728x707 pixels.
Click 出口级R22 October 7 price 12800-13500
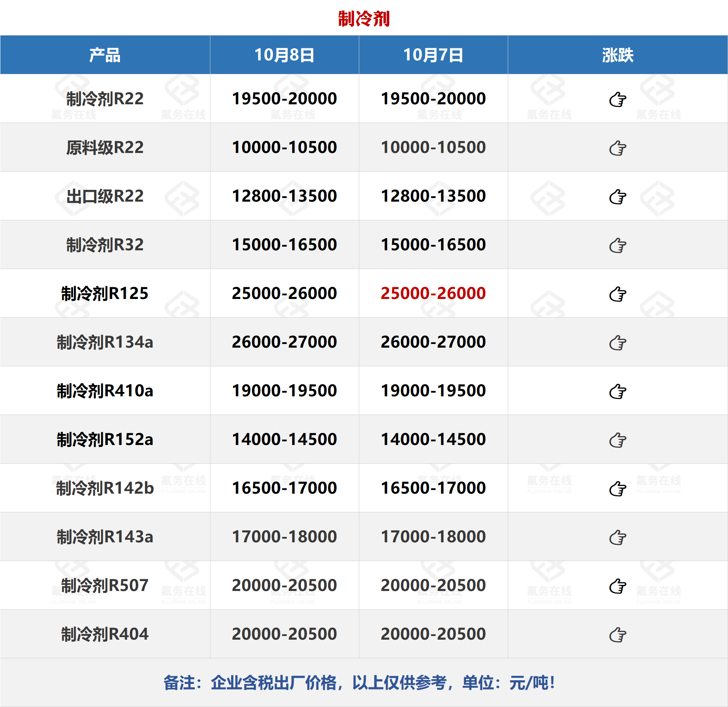[433, 196]
